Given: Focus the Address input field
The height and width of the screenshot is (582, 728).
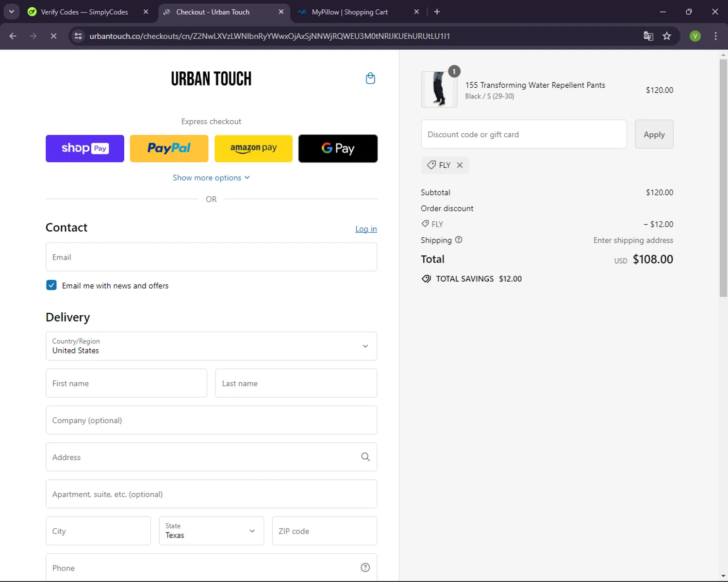Looking at the screenshot, I should tap(211, 457).
